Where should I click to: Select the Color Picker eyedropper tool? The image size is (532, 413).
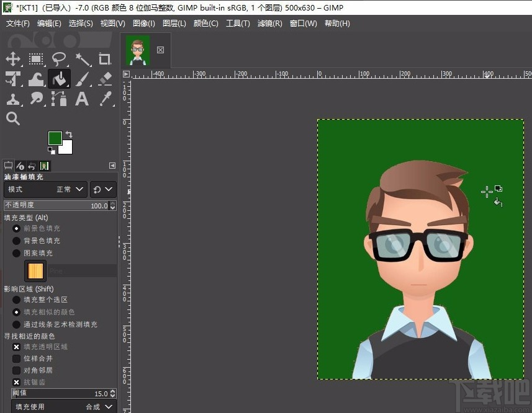(105, 99)
